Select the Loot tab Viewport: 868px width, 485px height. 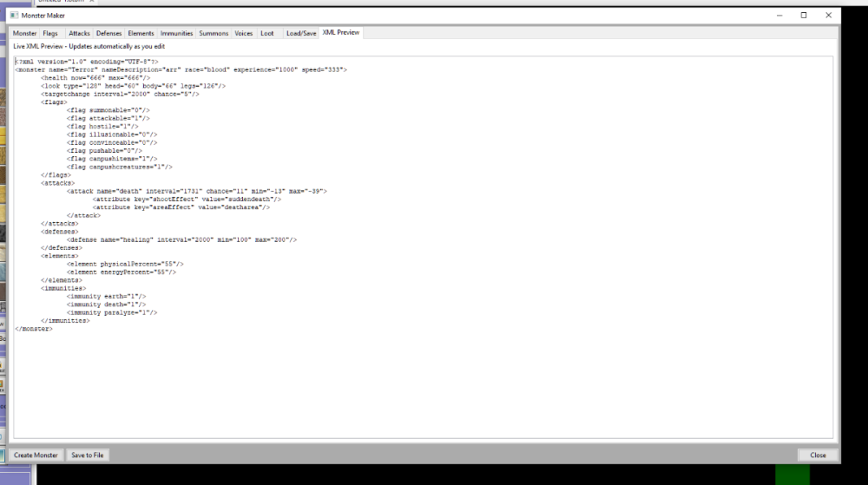[x=266, y=33]
